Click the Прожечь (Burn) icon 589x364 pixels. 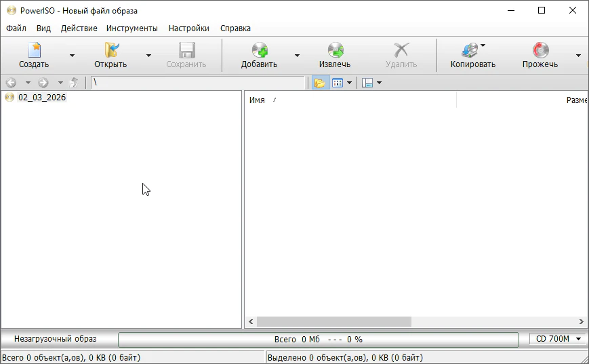pyautogui.click(x=540, y=51)
